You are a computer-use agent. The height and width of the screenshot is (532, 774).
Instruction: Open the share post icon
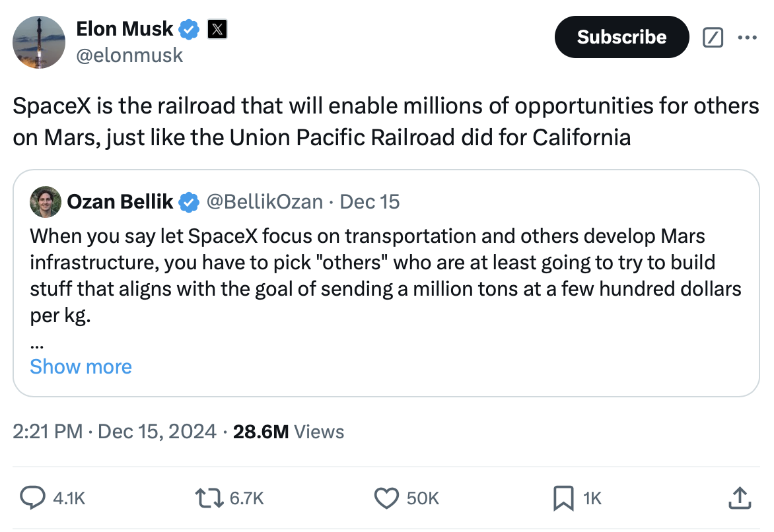(738, 498)
